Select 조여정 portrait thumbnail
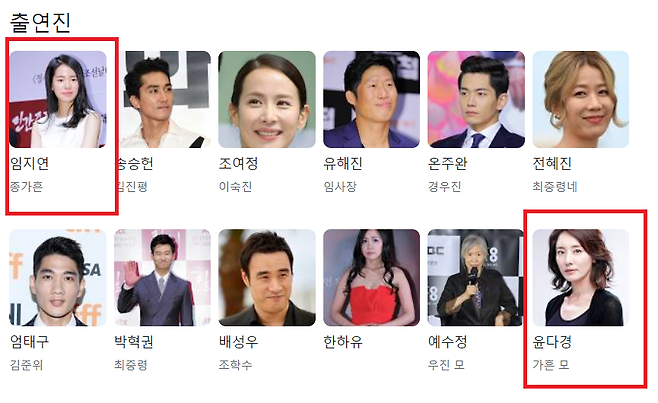Image resolution: width=658 pixels, height=403 pixels. coord(267,99)
